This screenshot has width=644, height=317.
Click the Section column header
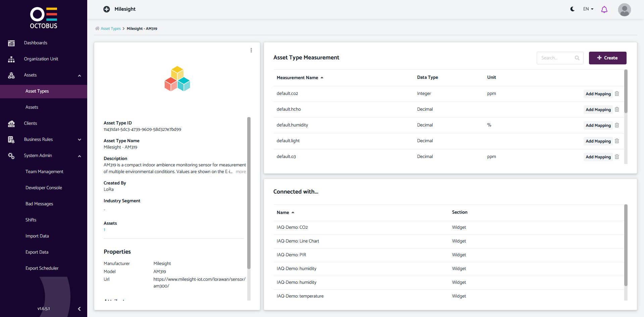click(460, 212)
